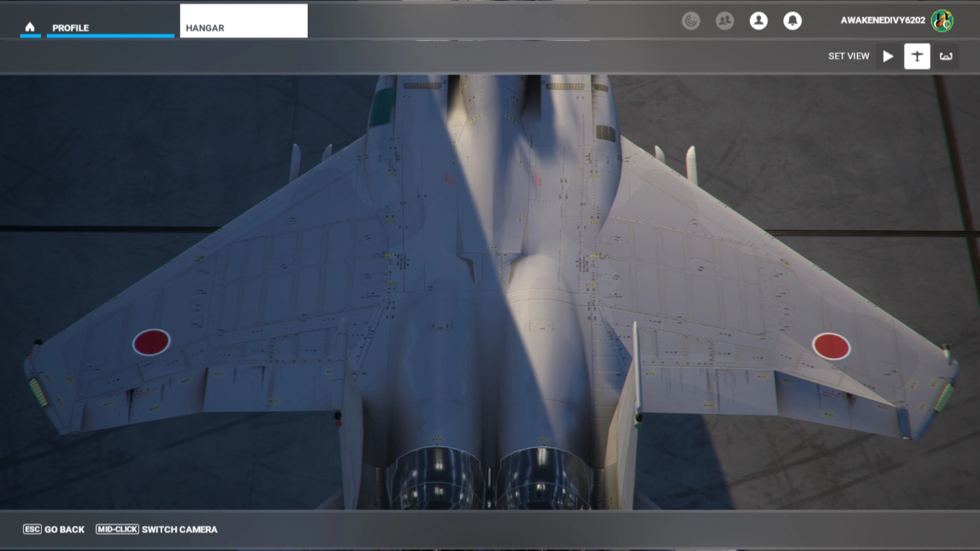This screenshot has width=980, height=551.
Task: Open the live events radar icon
Action: tap(691, 21)
